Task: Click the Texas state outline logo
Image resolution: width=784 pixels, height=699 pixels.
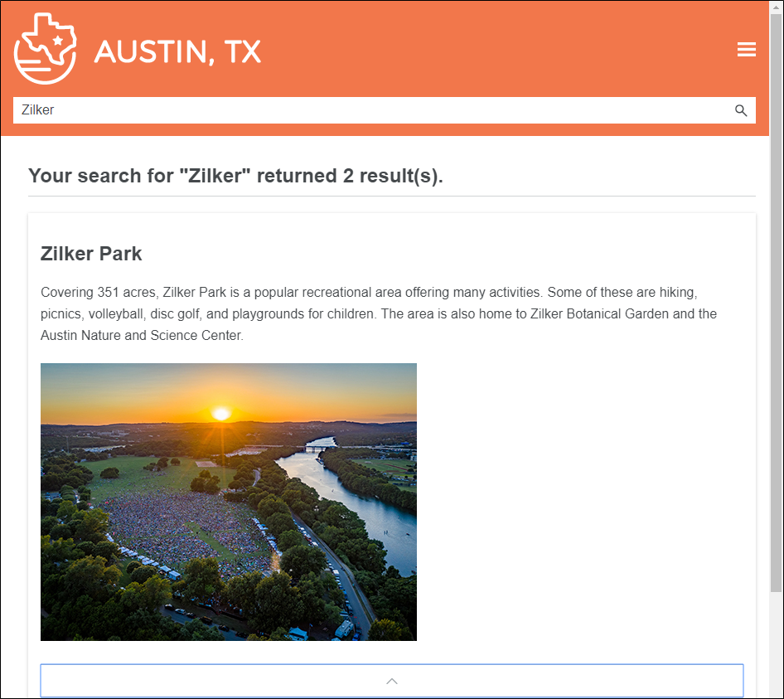Action: [46, 48]
